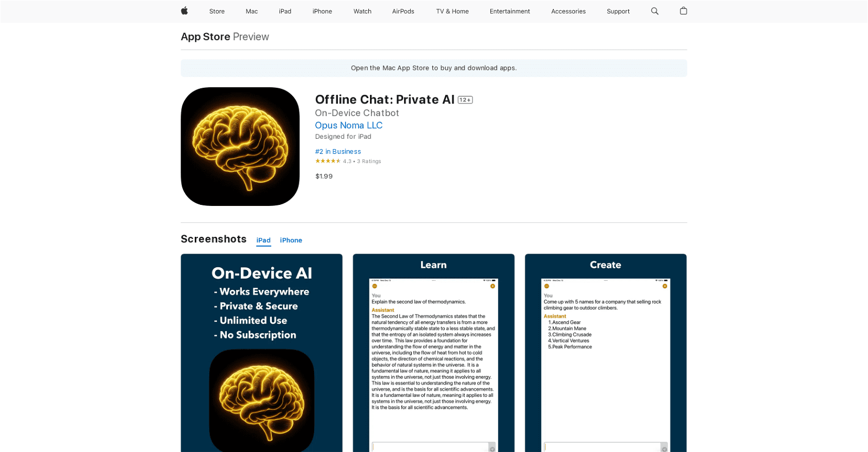Open the Mac menu item
The height and width of the screenshot is (452, 868).
[252, 11]
